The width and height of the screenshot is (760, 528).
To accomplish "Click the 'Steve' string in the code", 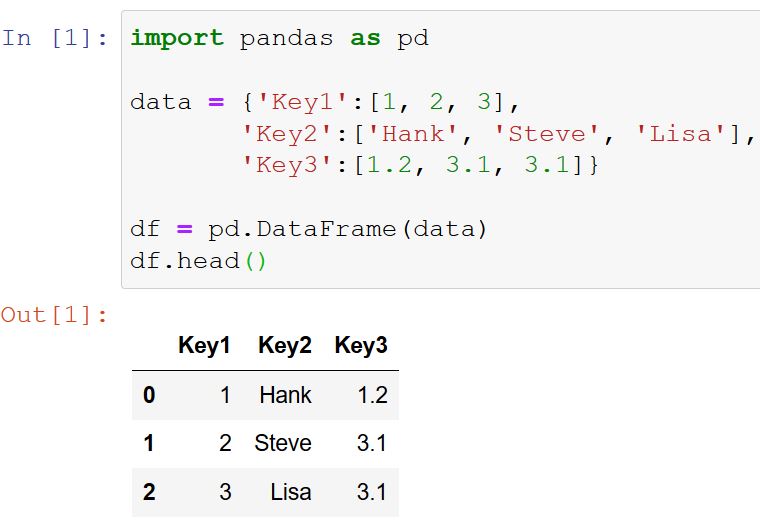I will 547,134.
